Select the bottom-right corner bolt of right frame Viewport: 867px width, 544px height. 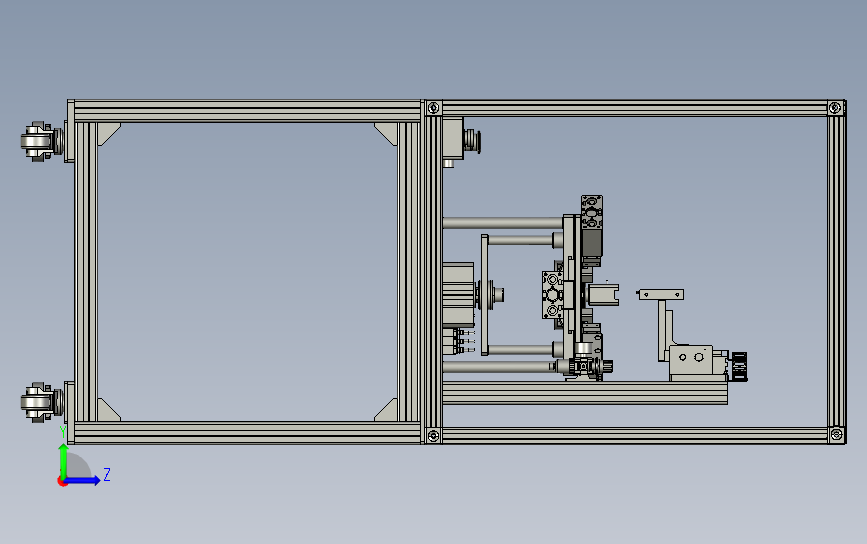point(836,435)
